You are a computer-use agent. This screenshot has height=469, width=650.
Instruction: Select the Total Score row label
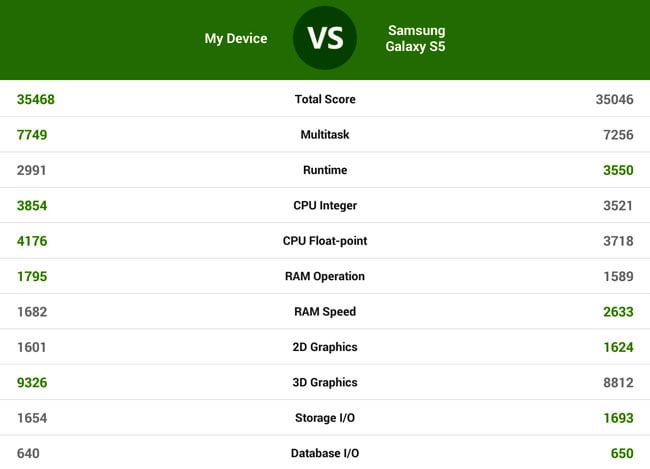(325, 99)
